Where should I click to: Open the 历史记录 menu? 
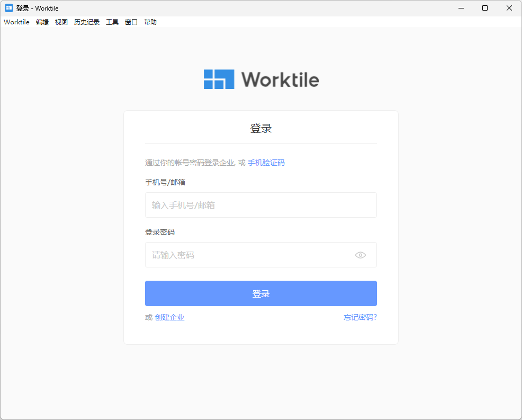[x=86, y=22]
